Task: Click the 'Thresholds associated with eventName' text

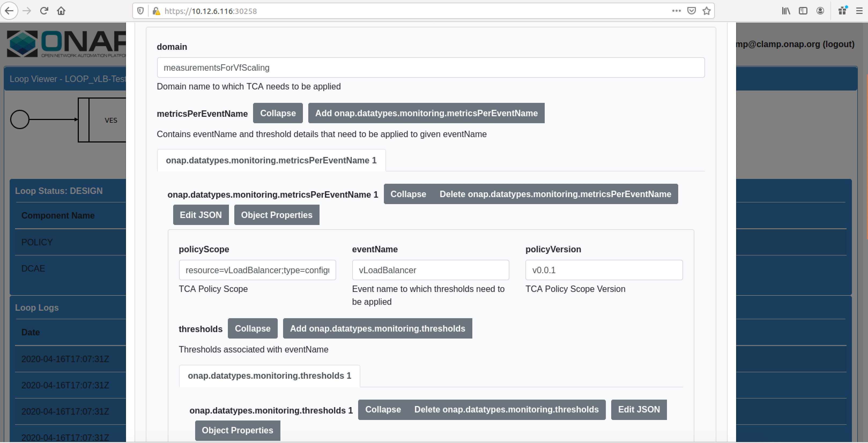Action: click(x=253, y=350)
